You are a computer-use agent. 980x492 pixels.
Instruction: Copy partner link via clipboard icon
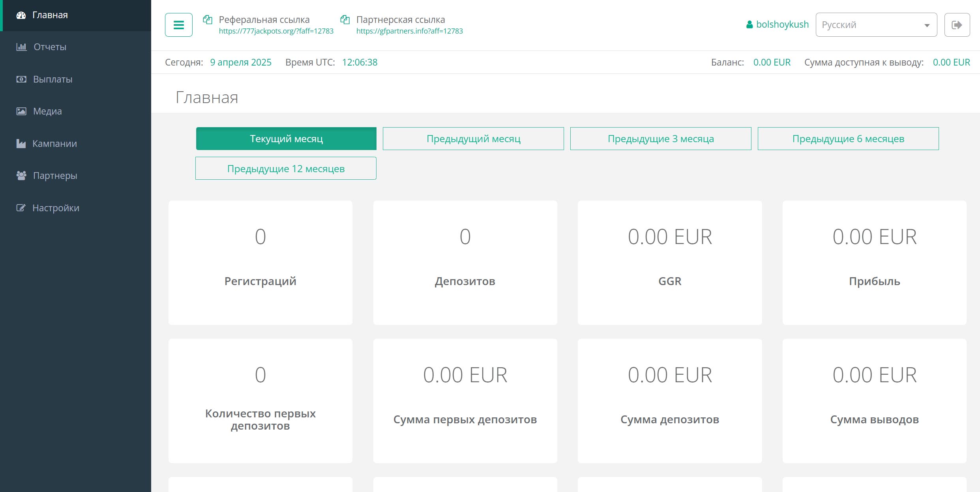[345, 19]
